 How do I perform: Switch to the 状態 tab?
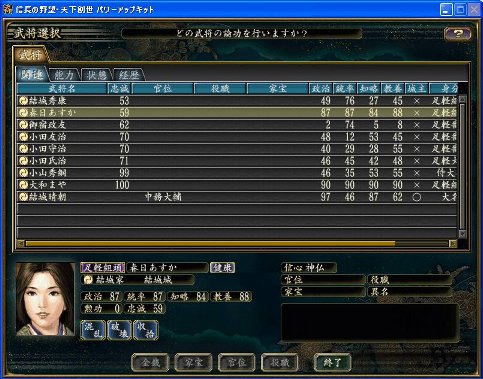(96, 75)
